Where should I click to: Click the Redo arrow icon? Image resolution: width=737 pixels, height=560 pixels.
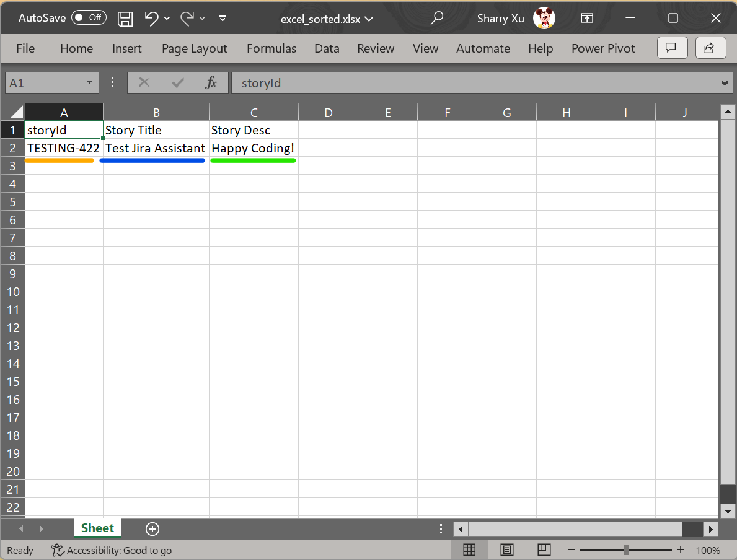[187, 19]
